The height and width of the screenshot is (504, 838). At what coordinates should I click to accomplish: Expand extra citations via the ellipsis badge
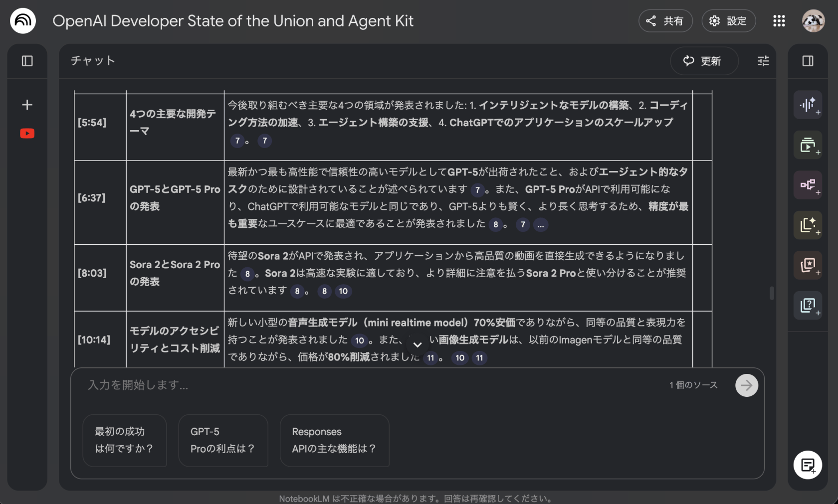point(540,225)
